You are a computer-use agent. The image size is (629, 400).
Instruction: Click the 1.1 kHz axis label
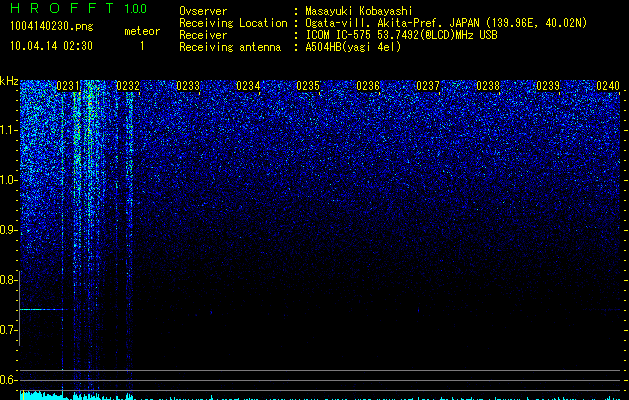point(8,130)
